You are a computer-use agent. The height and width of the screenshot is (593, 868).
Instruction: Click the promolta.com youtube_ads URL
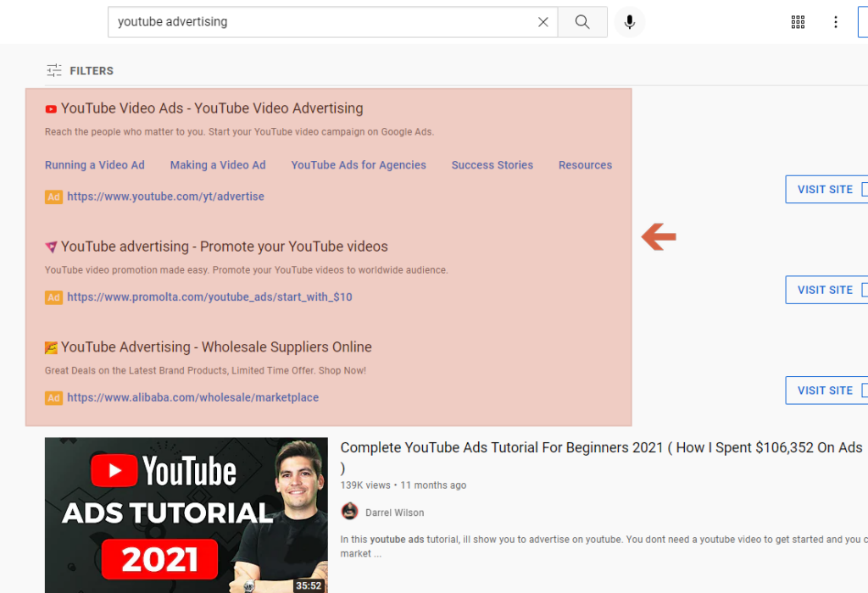pyautogui.click(x=210, y=297)
